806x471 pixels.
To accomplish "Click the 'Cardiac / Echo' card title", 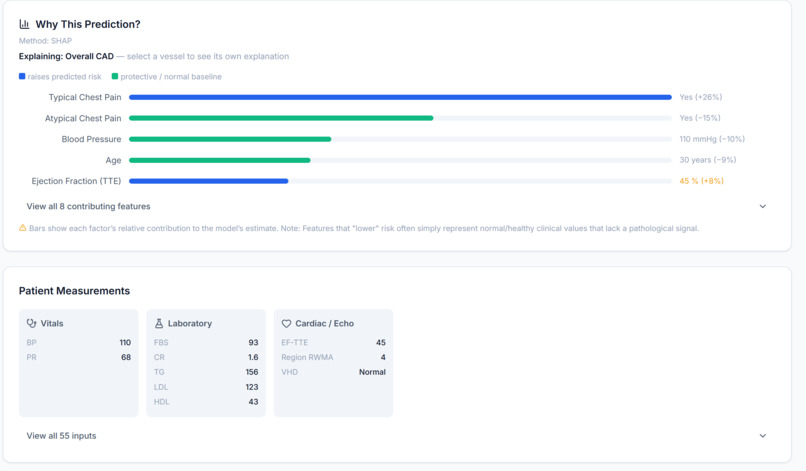I will tap(324, 323).
